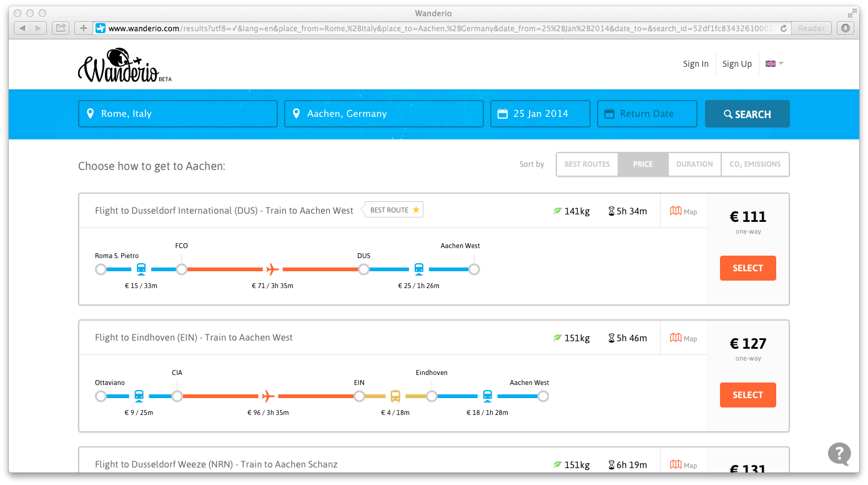Edit the Aachen, Germany destination field

(384, 114)
